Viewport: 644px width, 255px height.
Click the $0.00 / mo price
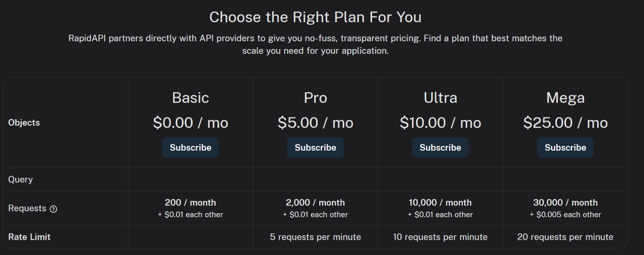[190, 122]
